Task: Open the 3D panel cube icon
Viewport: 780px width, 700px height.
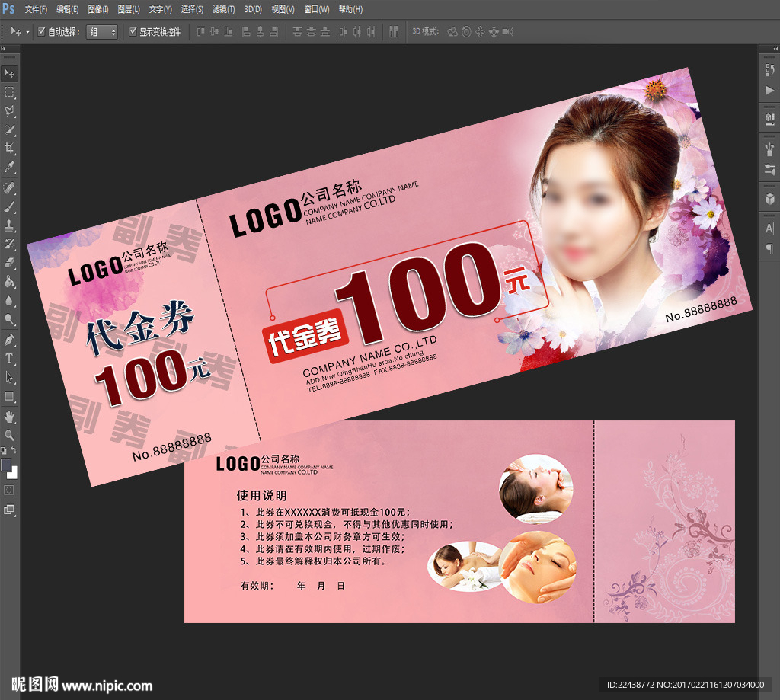Action: click(x=769, y=199)
